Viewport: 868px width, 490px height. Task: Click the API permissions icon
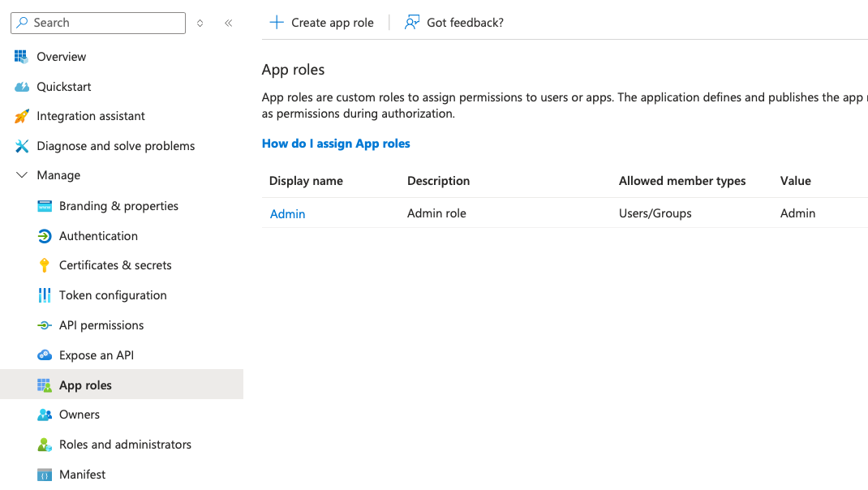pos(45,325)
